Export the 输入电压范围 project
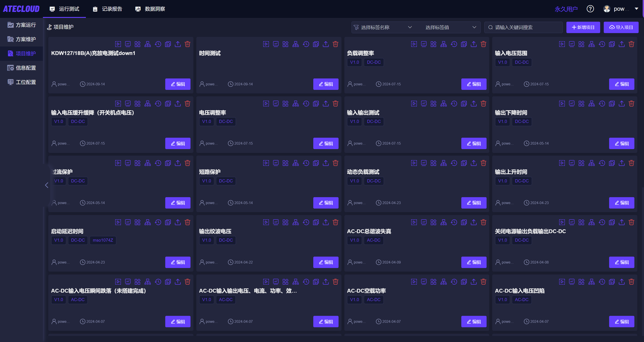The image size is (644, 342). (621, 44)
